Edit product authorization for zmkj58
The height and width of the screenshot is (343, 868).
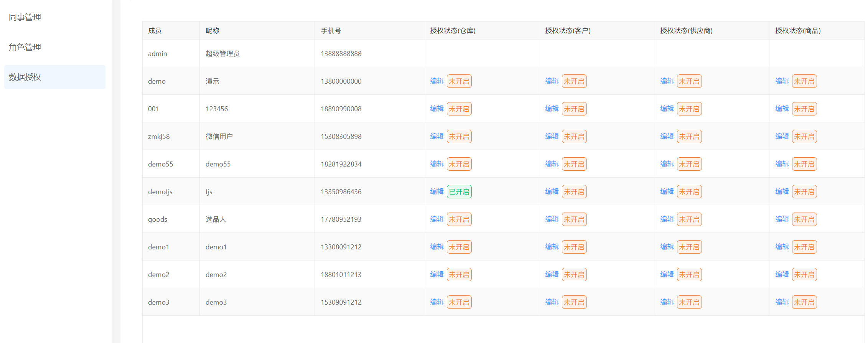(x=782, y=136)
